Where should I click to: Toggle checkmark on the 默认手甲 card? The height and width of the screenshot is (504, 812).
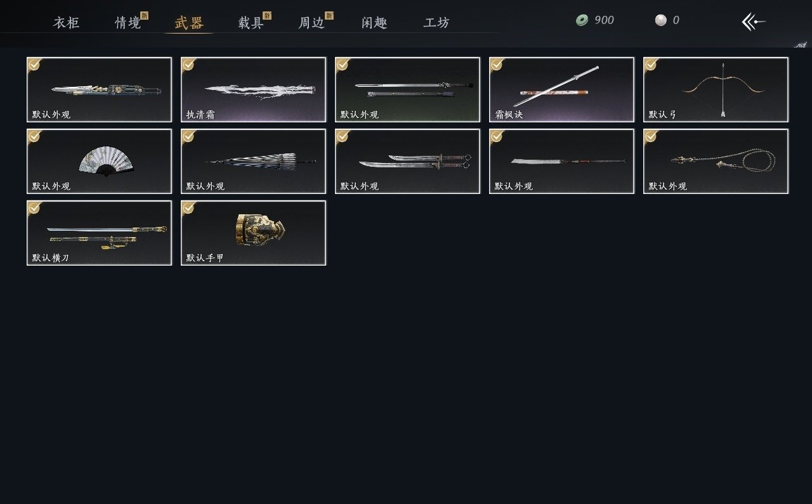(x=188, y=207)
